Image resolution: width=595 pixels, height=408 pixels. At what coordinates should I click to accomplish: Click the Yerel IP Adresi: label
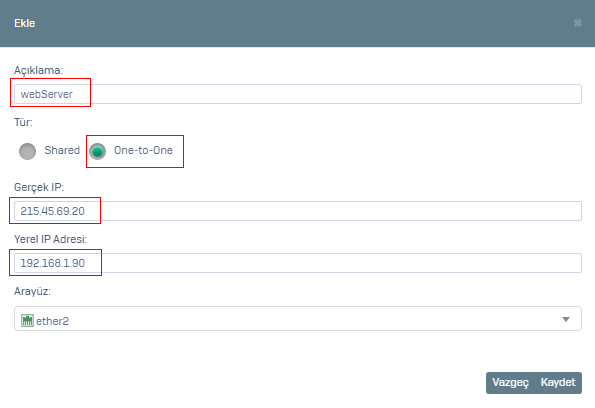pyautogui.click(x=50, y=239)
